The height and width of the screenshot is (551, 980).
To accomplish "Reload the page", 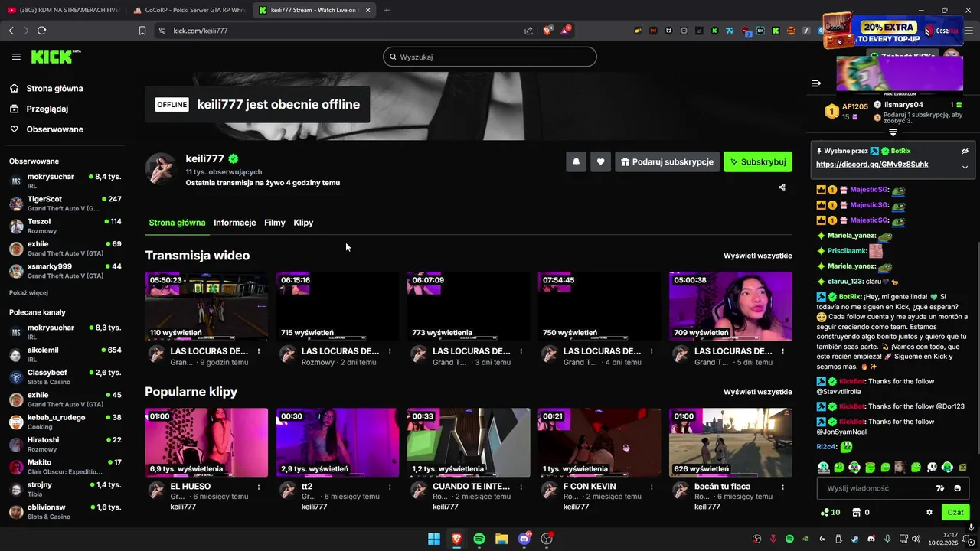I will tap(41, 31).
